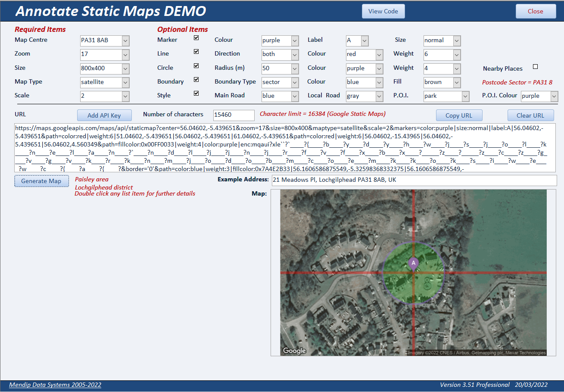Open the Local Road gray dropdown
This screenshot has height=392, width=564.
pyautogui.click(x=379, y=96)
